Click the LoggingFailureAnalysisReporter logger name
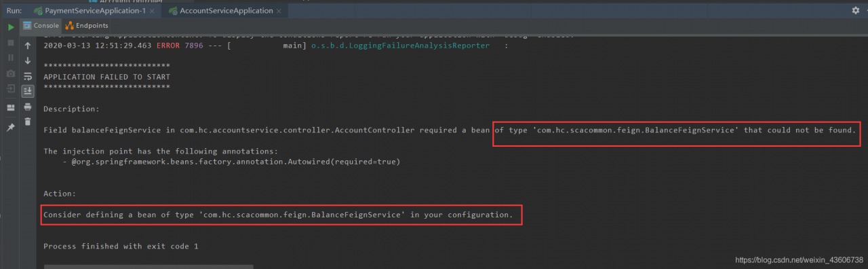Screen dimensions: 868x269 (400, 46)
